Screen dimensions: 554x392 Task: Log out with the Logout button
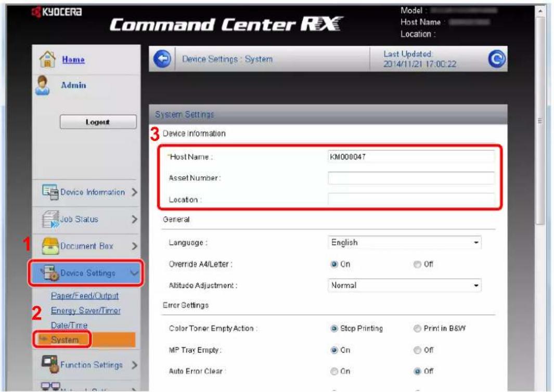(98, 122)
